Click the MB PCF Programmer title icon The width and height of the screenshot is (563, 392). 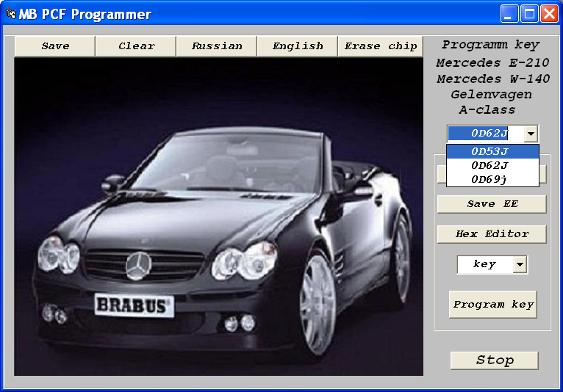tap(11, 14)
